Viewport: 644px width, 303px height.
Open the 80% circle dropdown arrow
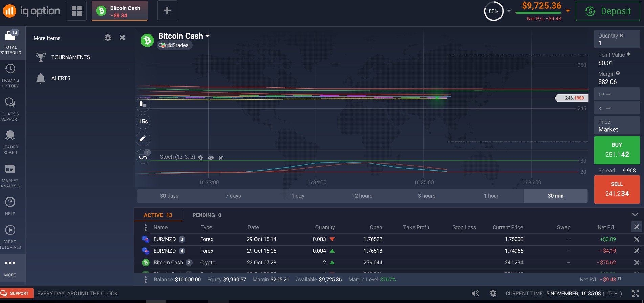point(509,11)
